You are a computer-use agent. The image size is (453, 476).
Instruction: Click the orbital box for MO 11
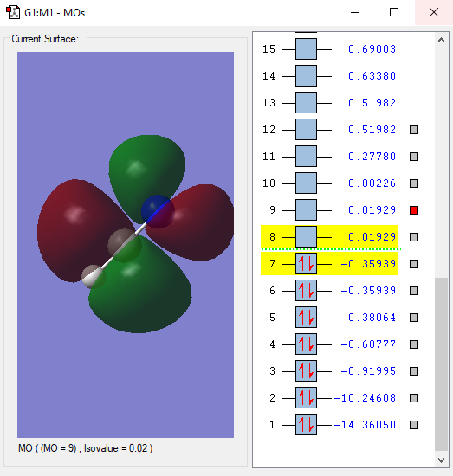306,157
